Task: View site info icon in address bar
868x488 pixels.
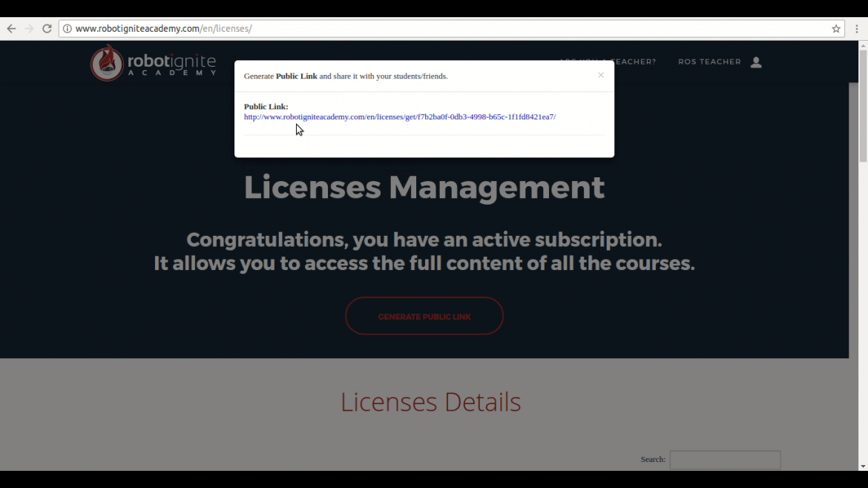Action: click(67, 29)
